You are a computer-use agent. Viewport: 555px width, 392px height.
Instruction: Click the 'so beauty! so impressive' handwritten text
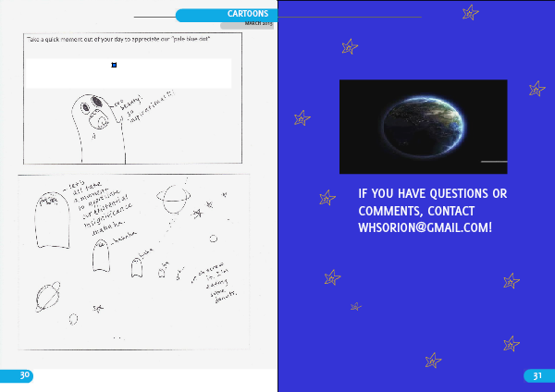(x=143, y=110)
